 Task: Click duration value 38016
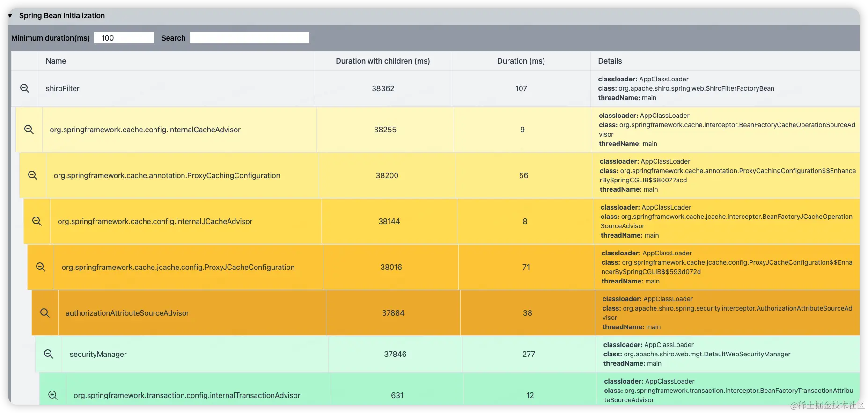tap(391, 267)
